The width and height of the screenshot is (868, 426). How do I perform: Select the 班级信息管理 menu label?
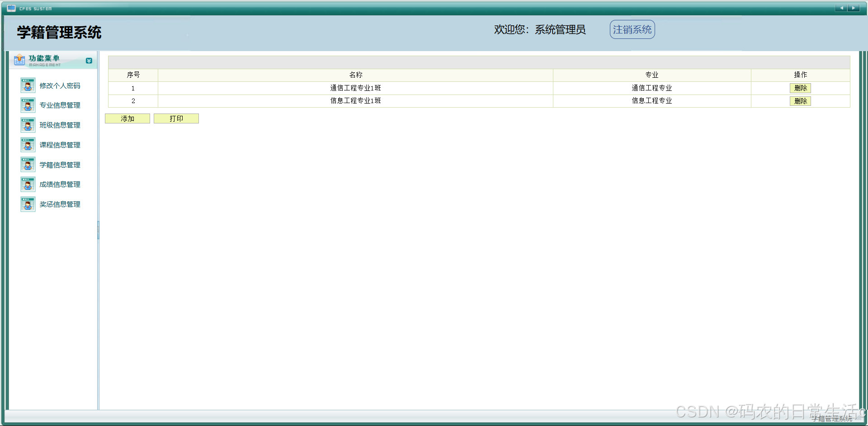click(x=60, y=125)
